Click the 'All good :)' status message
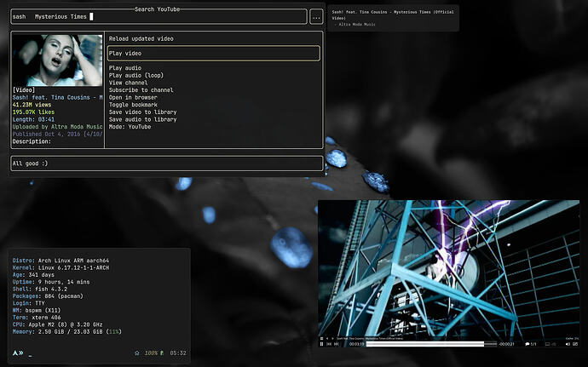This screenshot has height=367, width=588. [x=30, y=163]
